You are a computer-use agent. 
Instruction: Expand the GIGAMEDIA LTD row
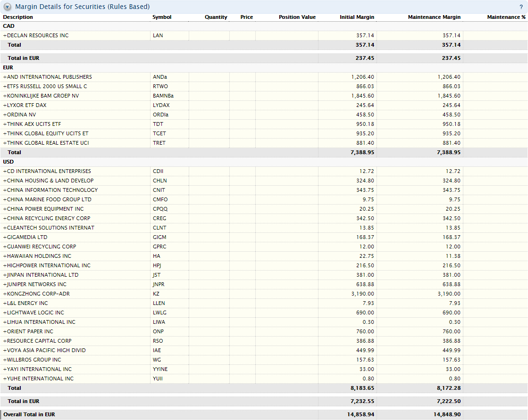point(5,237)
